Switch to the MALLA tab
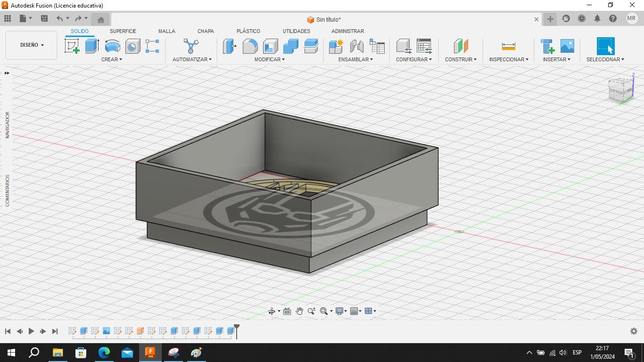This screenshot has height=362, width=644. coord(166,31)
